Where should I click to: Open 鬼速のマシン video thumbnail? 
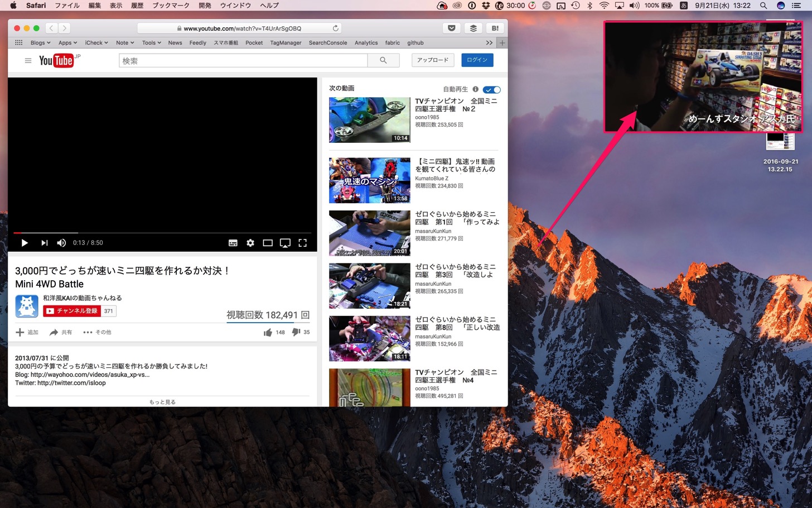(x=370, y=180)
